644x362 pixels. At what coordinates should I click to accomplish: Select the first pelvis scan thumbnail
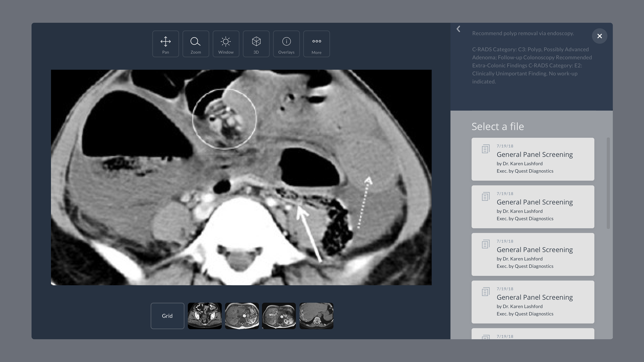click(x=205, y=316)
